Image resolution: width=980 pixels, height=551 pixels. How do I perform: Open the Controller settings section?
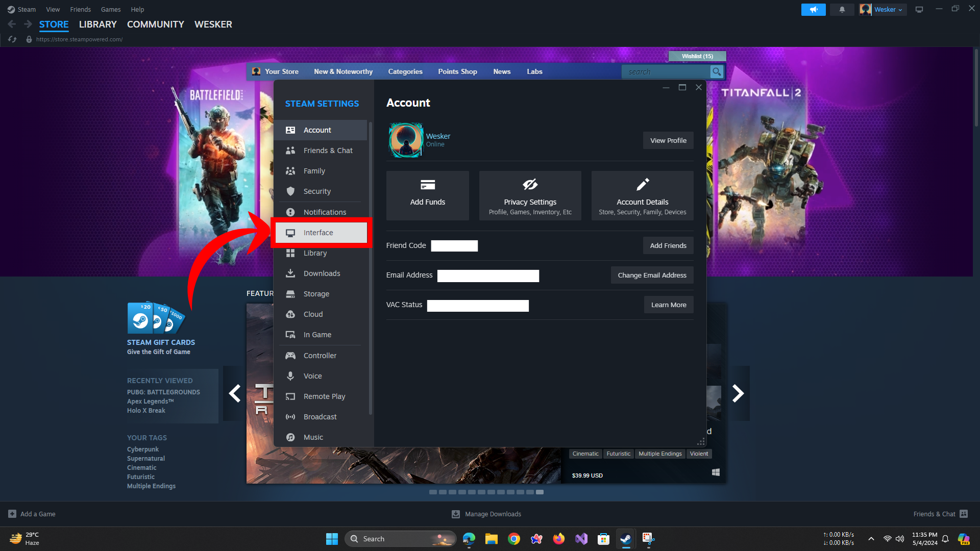[320, 356]
